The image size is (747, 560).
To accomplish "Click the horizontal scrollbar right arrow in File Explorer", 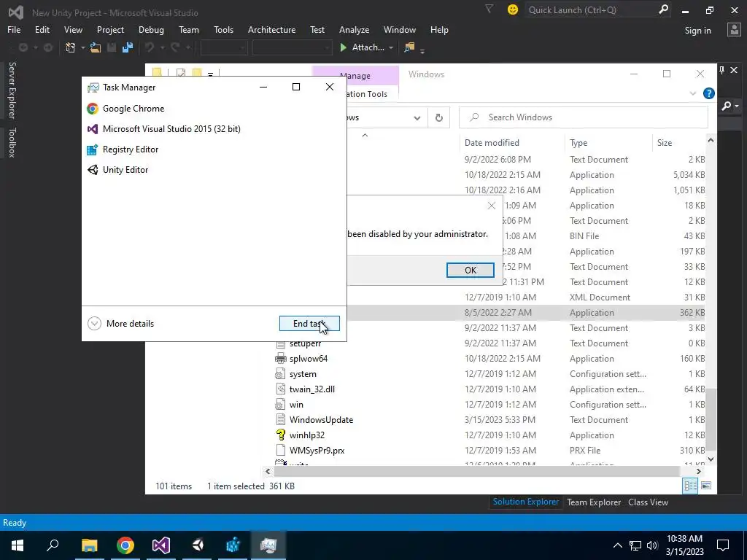I will tap(698, 472).
